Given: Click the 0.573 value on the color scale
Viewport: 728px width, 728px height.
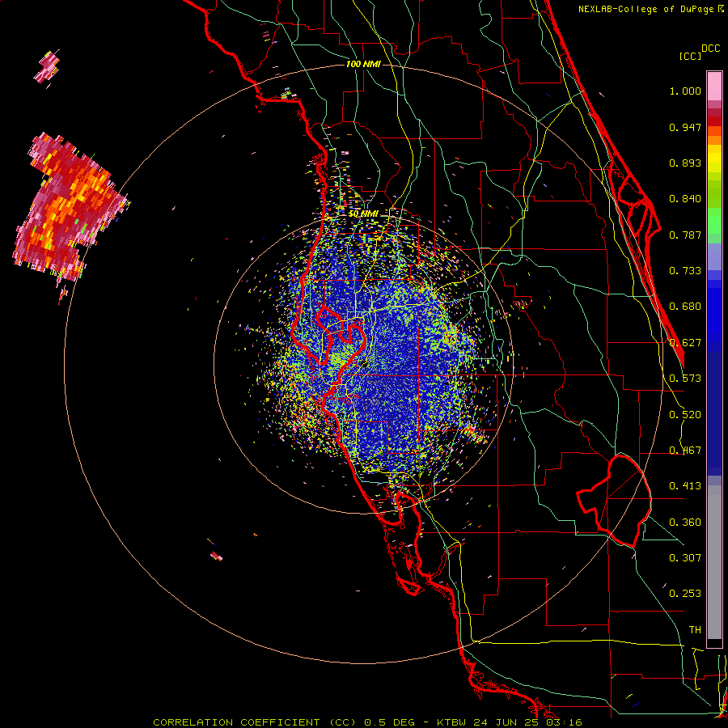Looking at the screenshot, I should [x=685, y=379].
